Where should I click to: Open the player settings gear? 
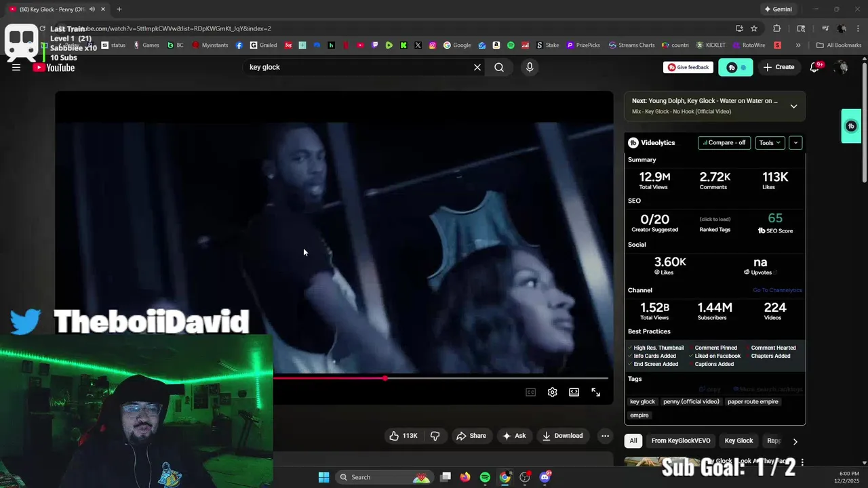[x=553, y=392]
